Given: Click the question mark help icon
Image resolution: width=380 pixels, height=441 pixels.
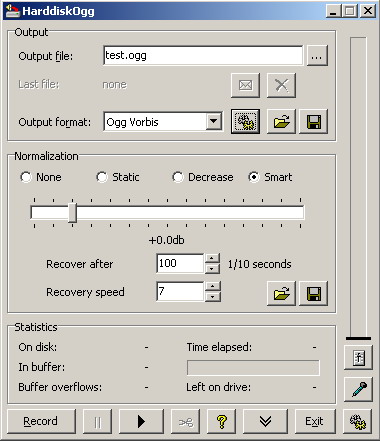Looking at the screenshot, I should pyautogui.click(x=222, y=422).
